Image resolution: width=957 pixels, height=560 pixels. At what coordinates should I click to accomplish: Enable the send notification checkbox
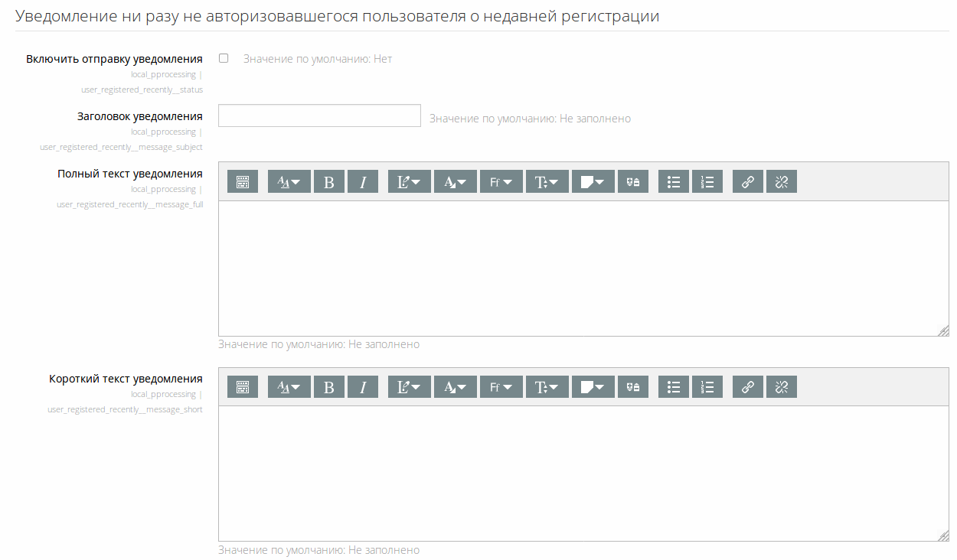coord(224,58)
